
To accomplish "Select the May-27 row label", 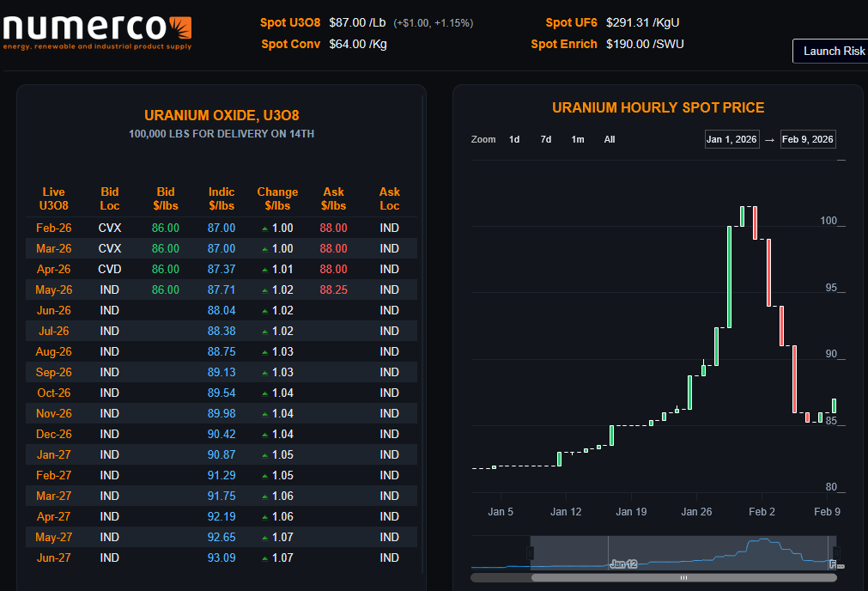I will click(x=54, y=537).
